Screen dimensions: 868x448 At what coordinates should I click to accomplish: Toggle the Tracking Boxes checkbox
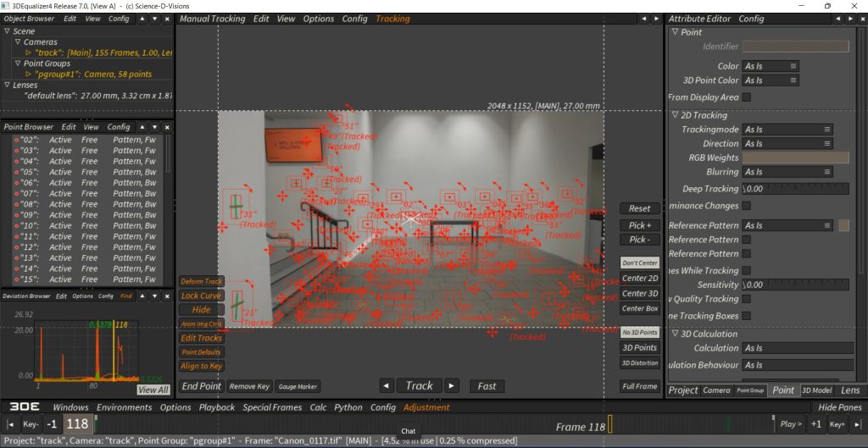pos(746,316)
